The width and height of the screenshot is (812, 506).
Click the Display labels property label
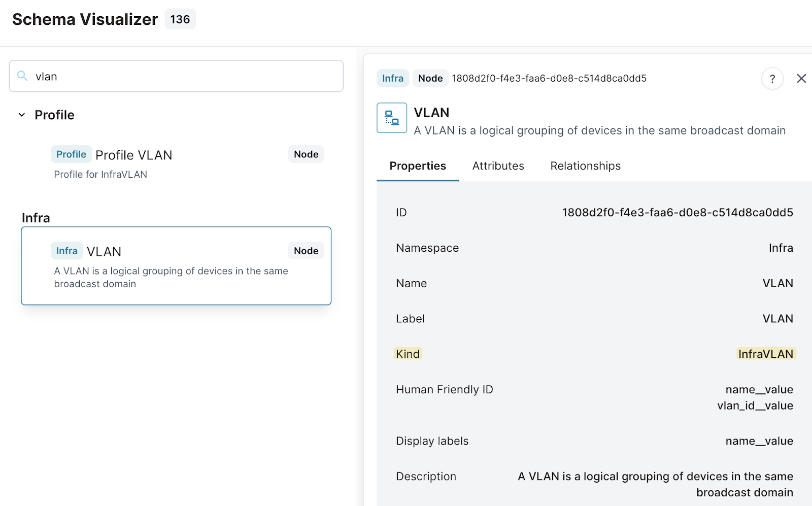(x=432, y=441)
